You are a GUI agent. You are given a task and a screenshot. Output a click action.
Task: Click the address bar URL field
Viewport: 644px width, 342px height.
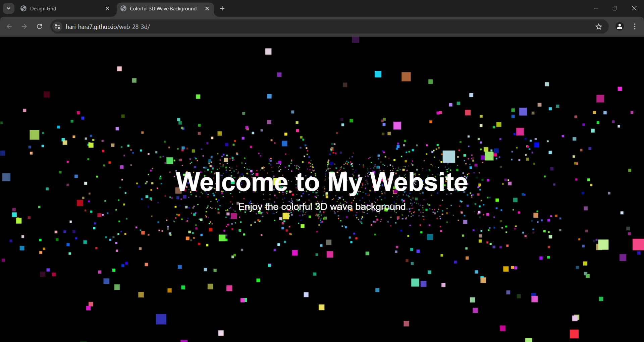point(322,26)
